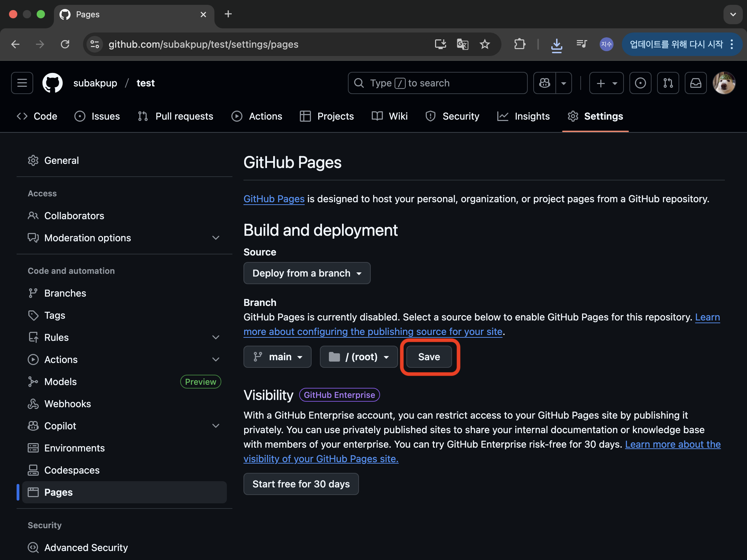The width and height of the screenshot is (747, 560).
Task: Switch to the Insights tab
Action: coord(524,116)
